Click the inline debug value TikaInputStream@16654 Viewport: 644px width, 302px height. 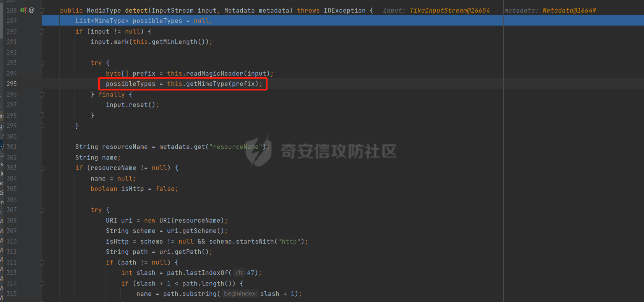point(449,11)
